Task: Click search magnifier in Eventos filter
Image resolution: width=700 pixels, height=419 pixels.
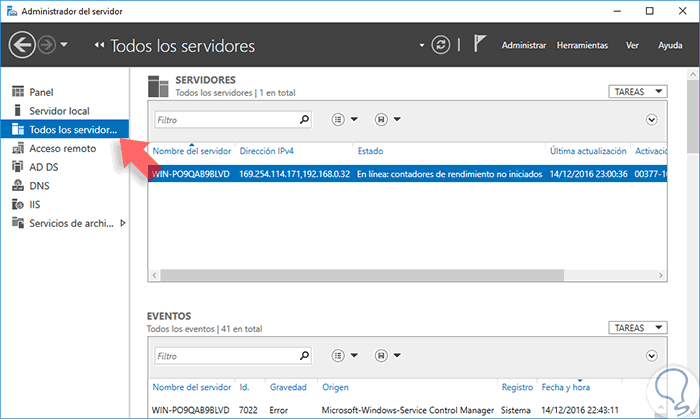Action: 304,356
